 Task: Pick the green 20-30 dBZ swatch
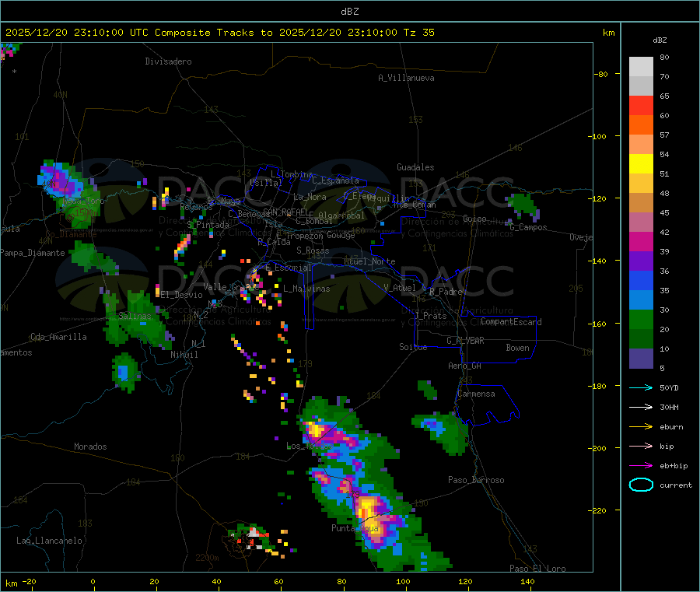[x=641, y=320]
